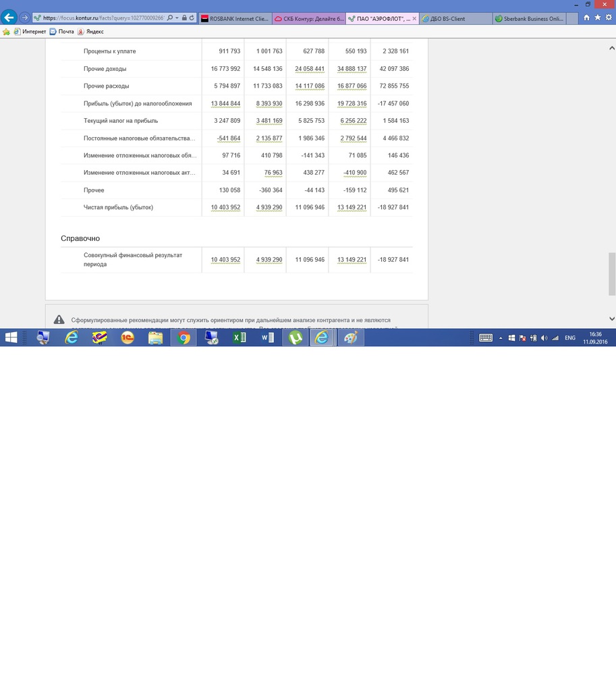The width and height of the screenshot is (616, 675).
Task: Close the ПАО "АЭРОФЛОТ" tab
Action: point(414,18)
